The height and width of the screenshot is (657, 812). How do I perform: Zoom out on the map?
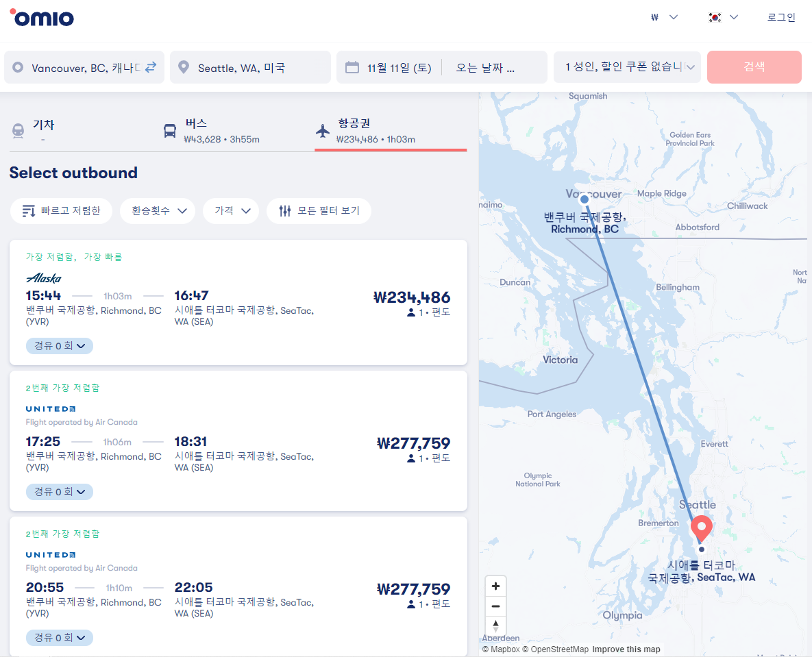point(495,606)
